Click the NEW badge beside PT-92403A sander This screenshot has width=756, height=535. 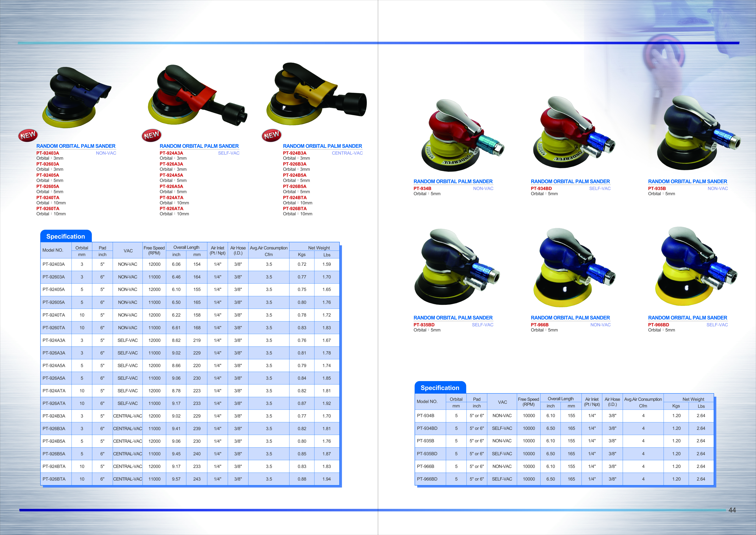pyautogui.click(x=28, y=135)
